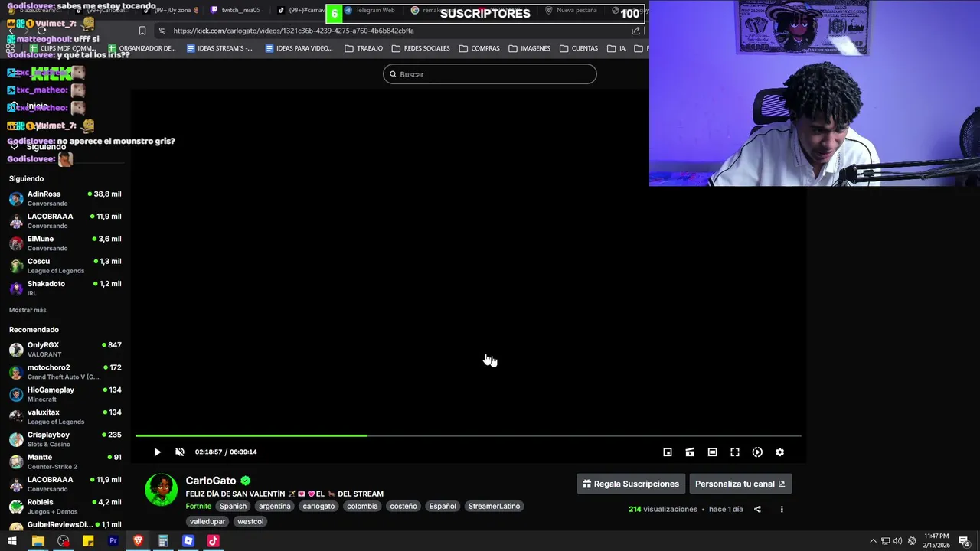The width and height of the screenshot is (980, 551).
Task: Open video player settings gear
Action: click(x=779, y=452)
